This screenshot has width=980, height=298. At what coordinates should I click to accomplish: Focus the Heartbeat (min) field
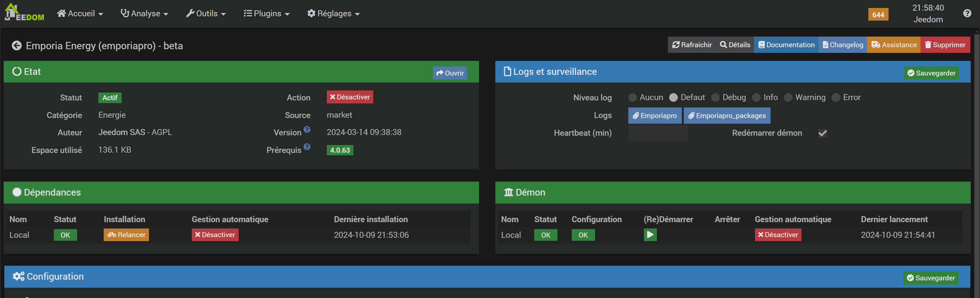tap(658, 133)
